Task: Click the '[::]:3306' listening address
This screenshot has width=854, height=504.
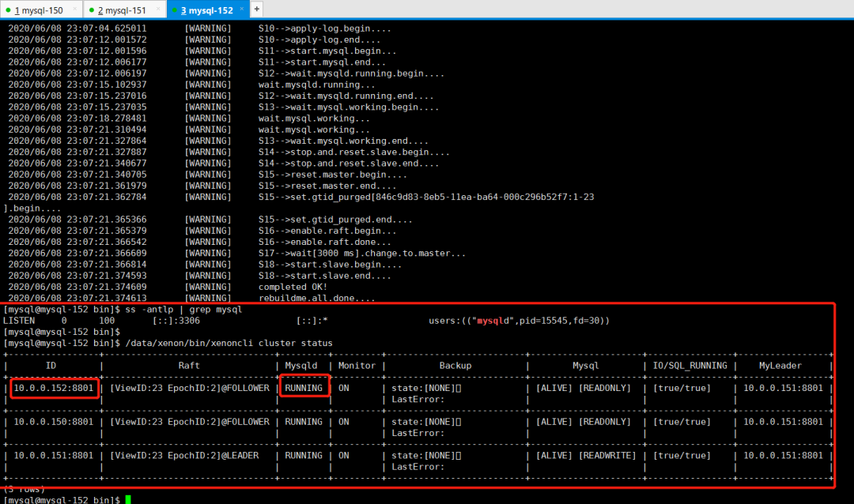Action: point(176,321)
